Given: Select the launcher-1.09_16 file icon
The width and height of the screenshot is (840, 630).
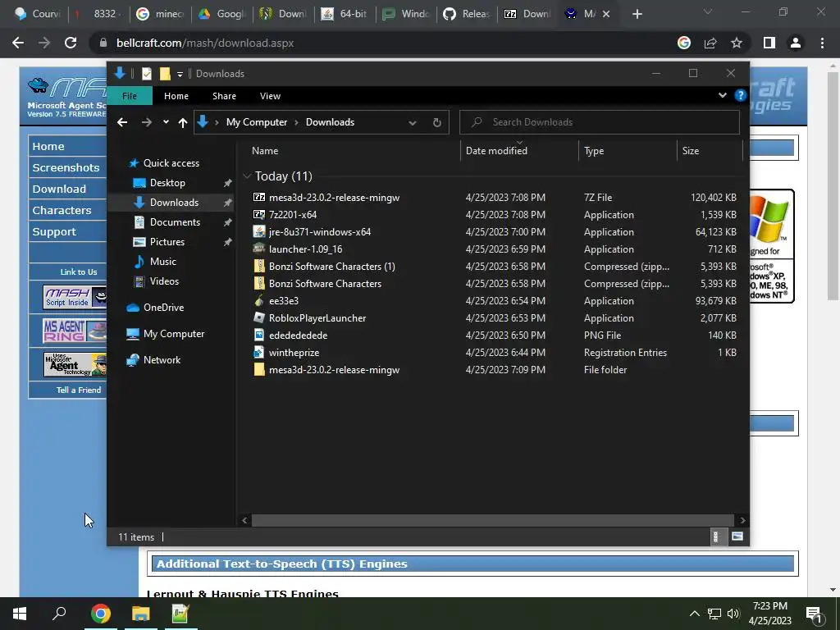Looking at the screenshot, I should click(x=259, y=249).
